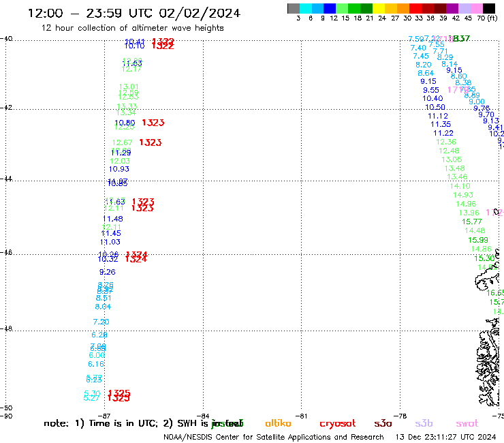Click the wave height value '8.20'
Viewport: 504px width, 443px height.
[x=424, y=65]
